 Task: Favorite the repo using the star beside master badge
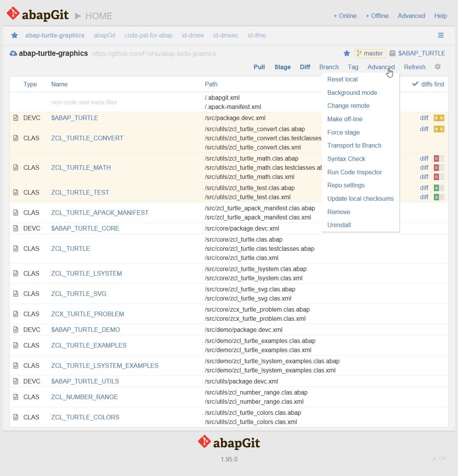pyautogui.click(x=347, y=53)
